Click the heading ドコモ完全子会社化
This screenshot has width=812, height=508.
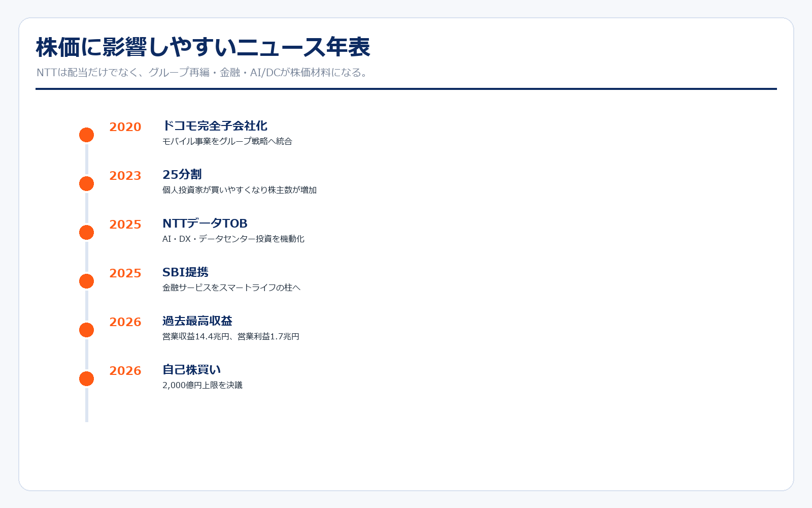[x=215, y=126]
